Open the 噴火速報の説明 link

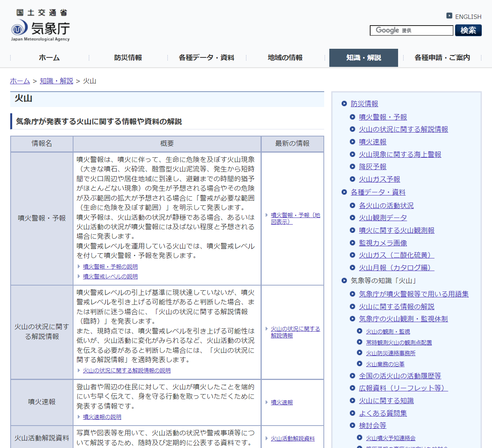[102, 417]
